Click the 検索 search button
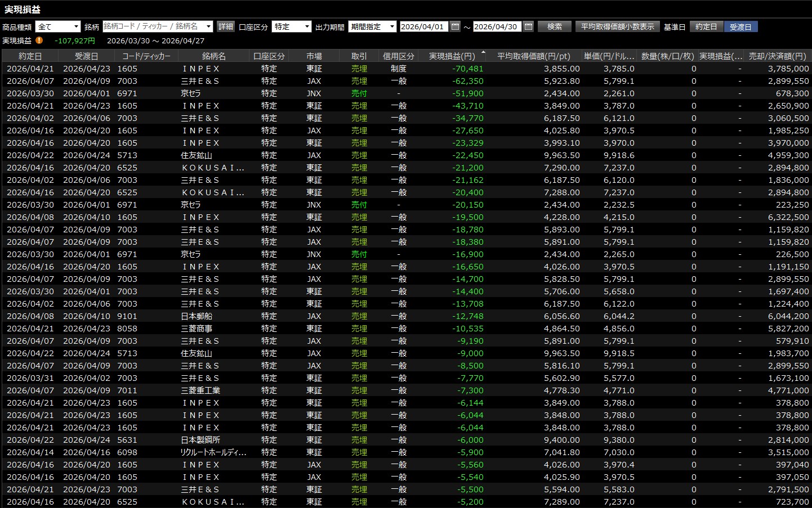The image size is (812, 508). coord(555,26)
